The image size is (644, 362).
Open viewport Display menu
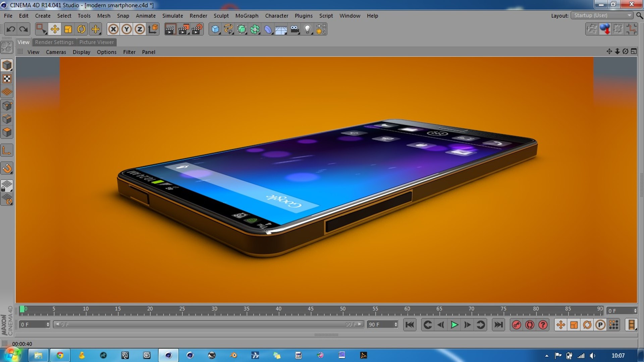pos(82,52)
